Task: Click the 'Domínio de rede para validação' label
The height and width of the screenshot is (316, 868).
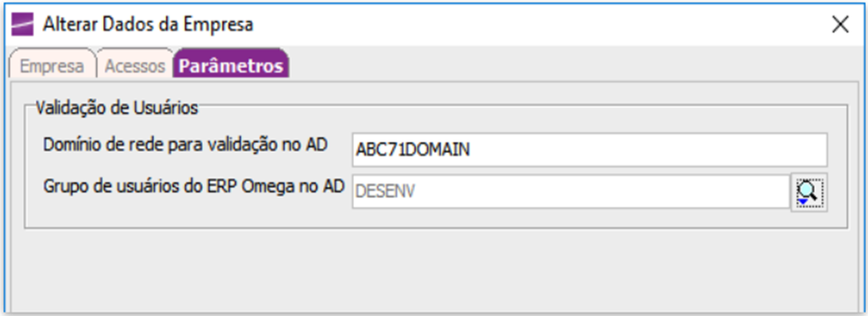Action: click(x=185, y=145)
